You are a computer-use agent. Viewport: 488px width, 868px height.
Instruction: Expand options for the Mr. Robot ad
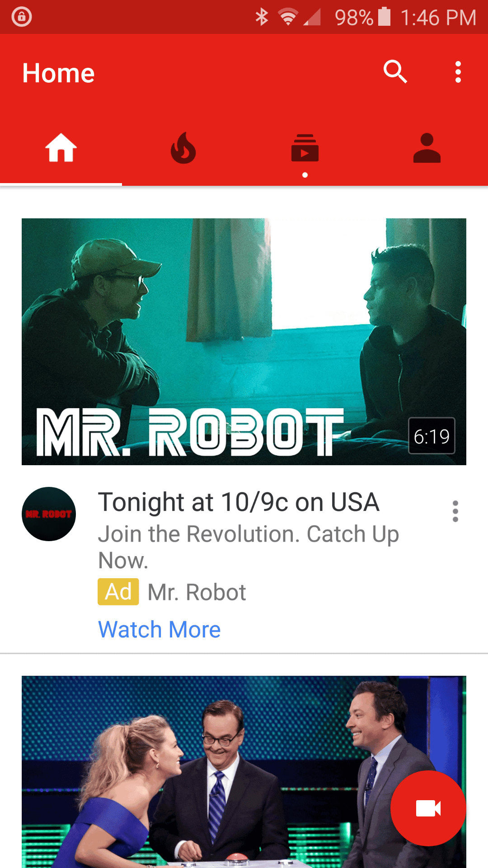click(x=455, y=511)
